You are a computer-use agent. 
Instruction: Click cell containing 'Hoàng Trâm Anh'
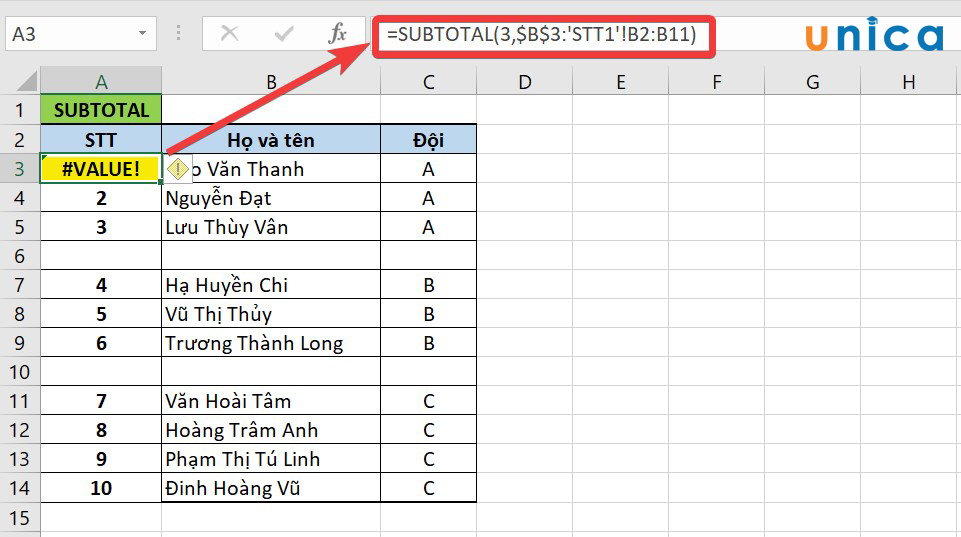pos(271,430)
